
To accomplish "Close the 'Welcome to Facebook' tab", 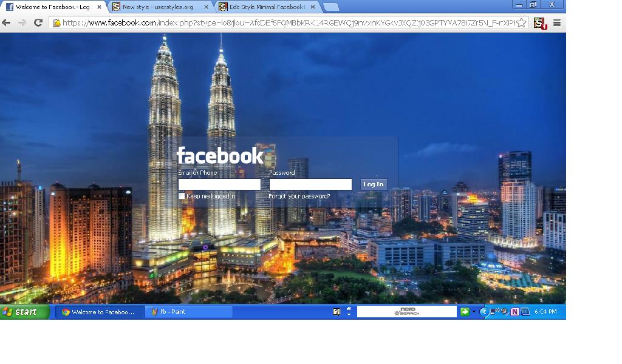I will coord(99,7).
